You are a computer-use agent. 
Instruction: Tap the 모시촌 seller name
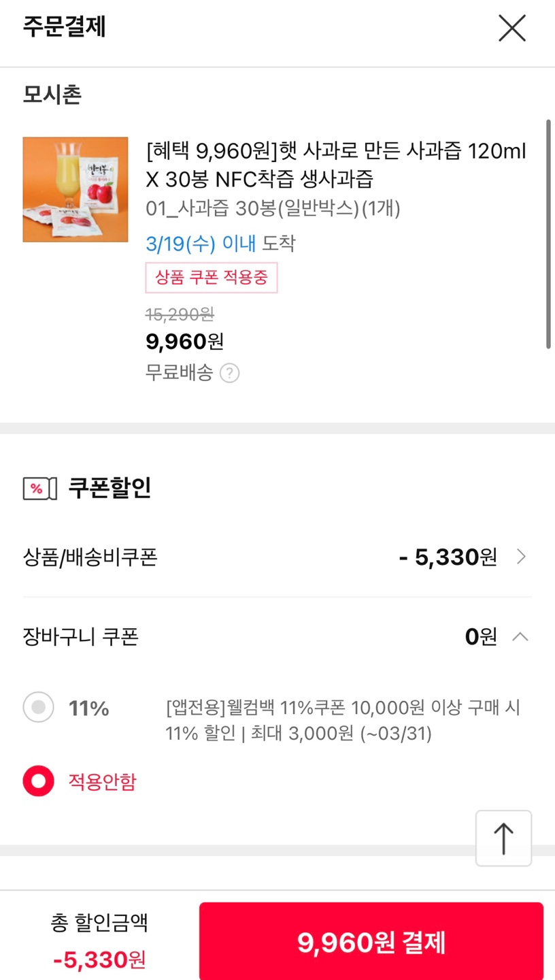(52, 95)
